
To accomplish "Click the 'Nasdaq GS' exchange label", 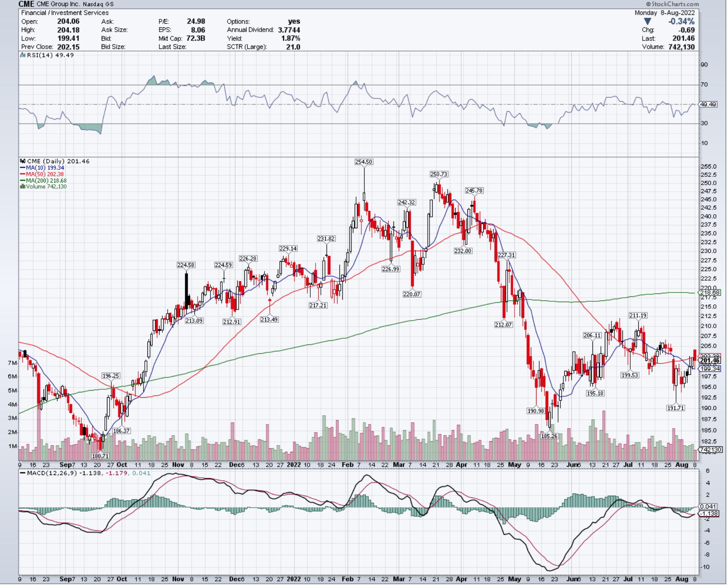I will tap(98, 4).
